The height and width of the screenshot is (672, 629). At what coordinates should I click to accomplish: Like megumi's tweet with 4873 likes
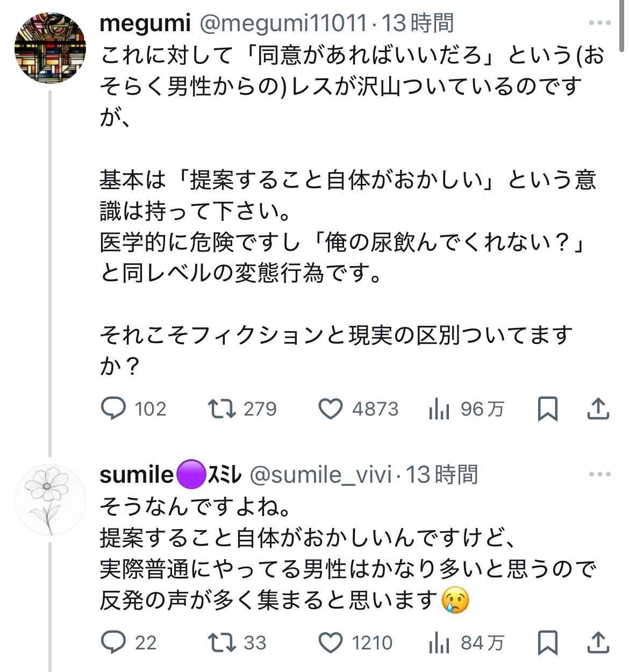click(x=331, y=409)
